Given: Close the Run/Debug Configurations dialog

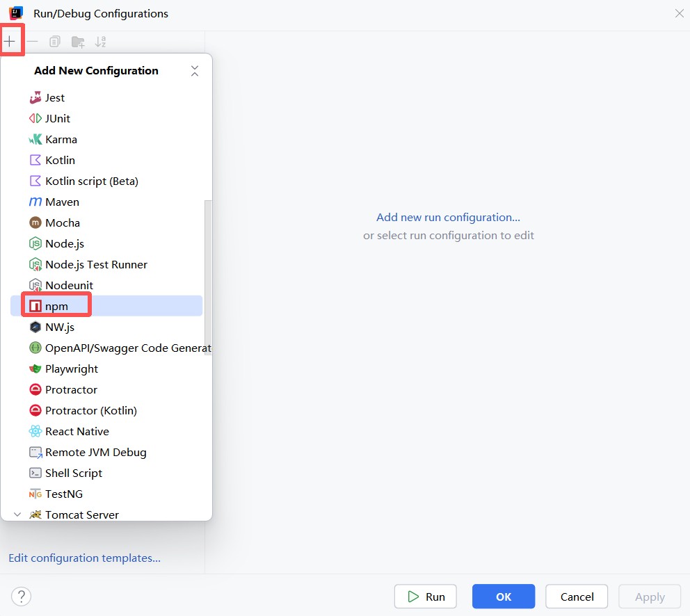Looking at the screenshot, I should (x=679, y=14).
